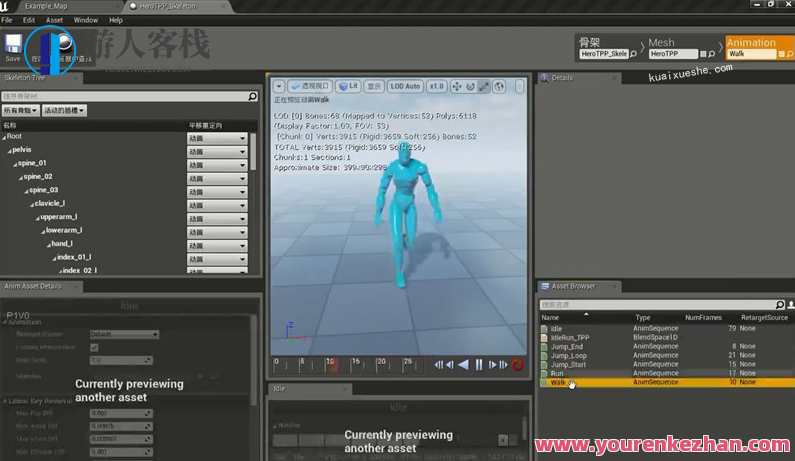This screenshot has width=795, height=461.
Task: Switch to Mesh editing mode
Action: (x=661, y=43)
